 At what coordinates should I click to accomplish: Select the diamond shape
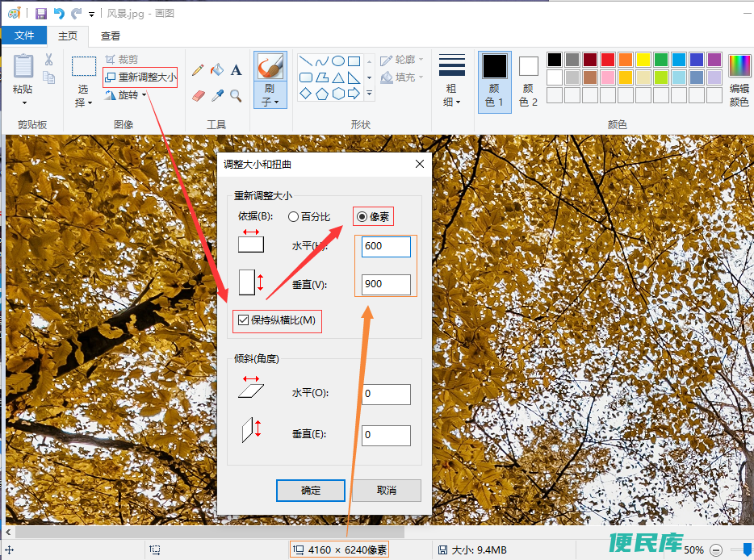[305, 94]
